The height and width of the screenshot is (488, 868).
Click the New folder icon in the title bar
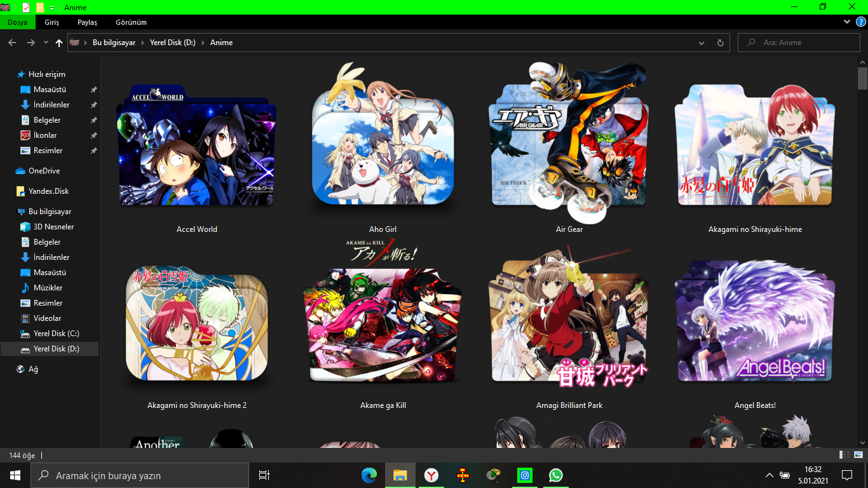40,8
